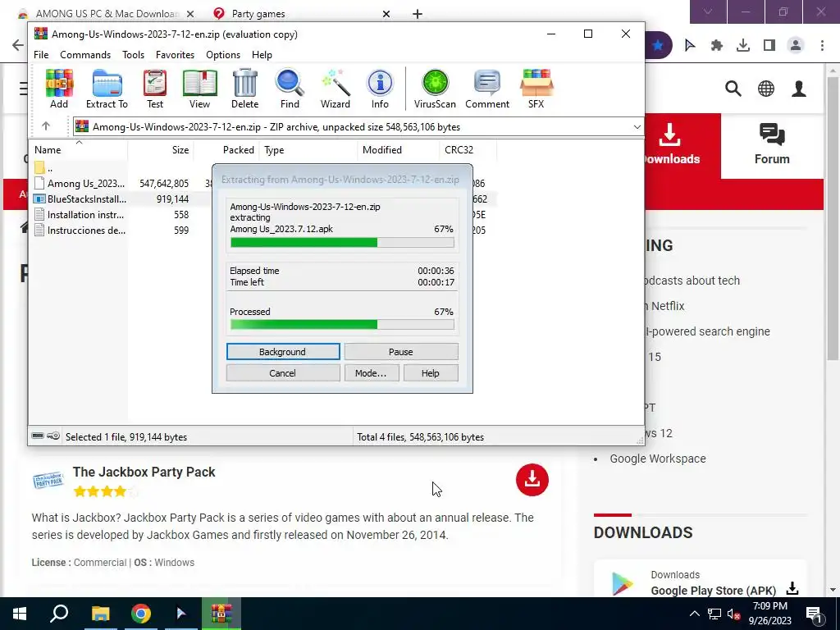The width and height of the screenshot is (840, 630).
Task: Cancel the extraction
Action: click(283, 373)
